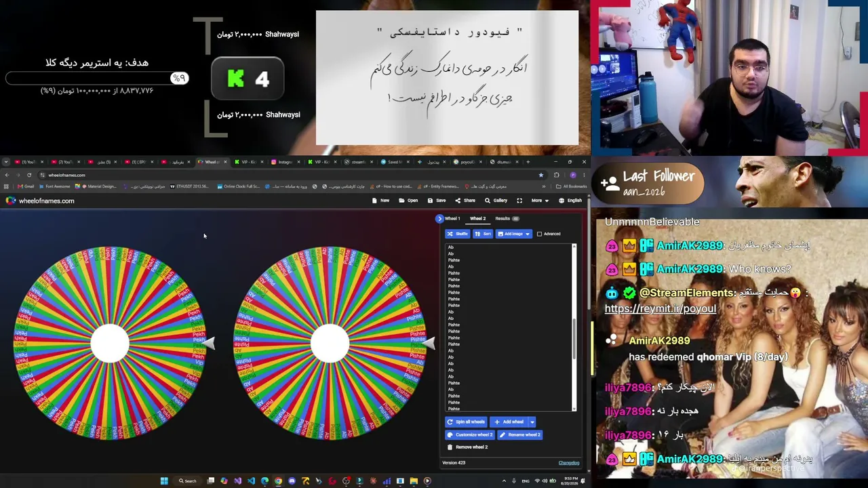Image resolution: width=868 pixels, height=488 pixels.
Task: Open Chrome profile avatar
Action: 573,175
